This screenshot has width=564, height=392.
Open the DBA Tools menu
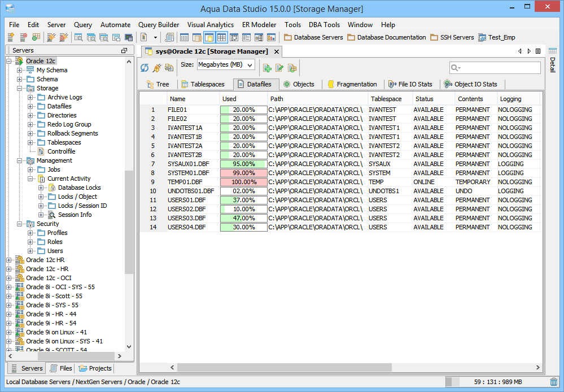pyautogui.click(x=324, y=25)
